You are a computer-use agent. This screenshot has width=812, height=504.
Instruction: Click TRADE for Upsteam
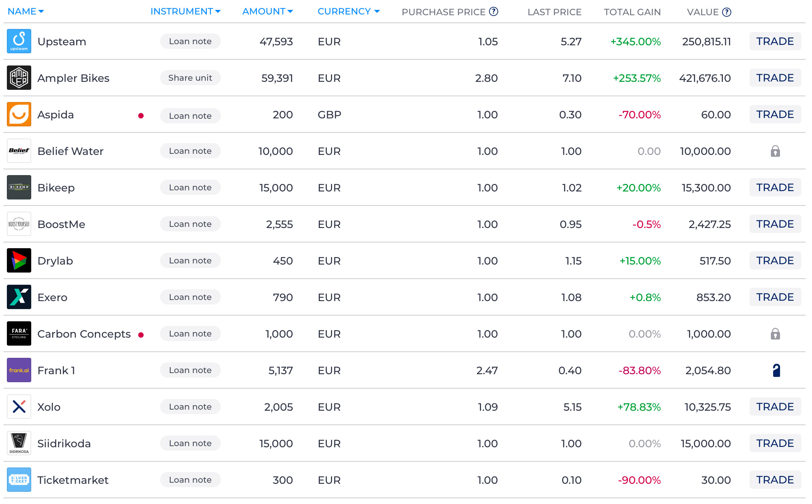click(775, 41)
